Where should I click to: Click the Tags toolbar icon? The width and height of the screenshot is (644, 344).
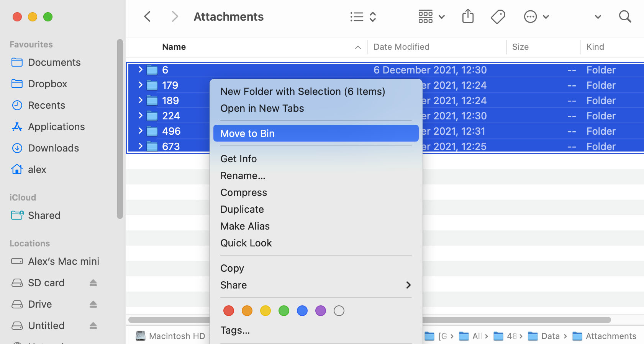click(498, 16)
